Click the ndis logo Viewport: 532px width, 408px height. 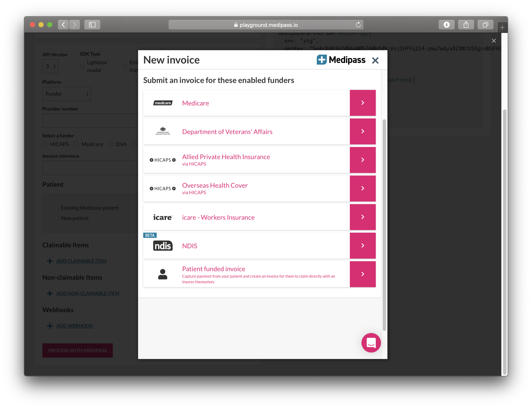(163, 246)
